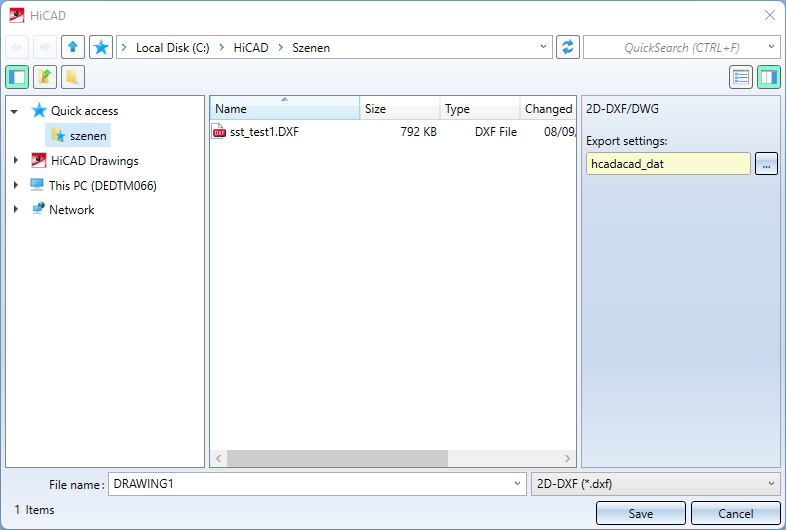The height and width of the screenshot is (530, 786).
Task: Click the back navigation arrow
Action: [17, 48]
